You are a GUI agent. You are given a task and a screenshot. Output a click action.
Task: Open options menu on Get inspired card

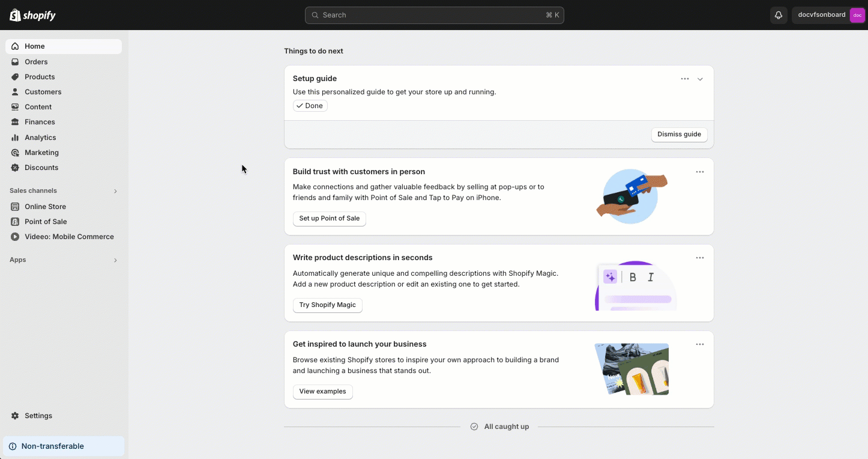[x=699, y=344]
